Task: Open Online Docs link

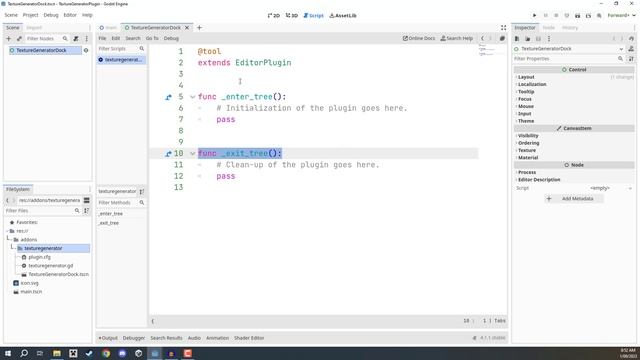Action: (419, 38)
